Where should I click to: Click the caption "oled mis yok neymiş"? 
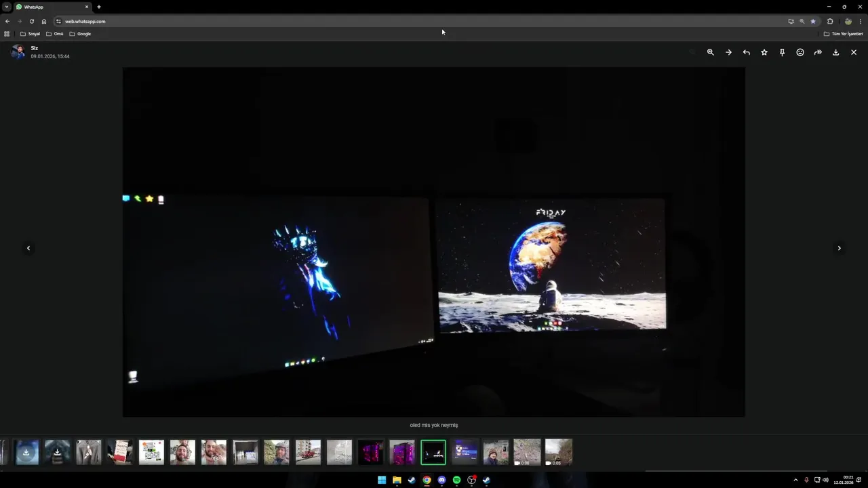tap(434, 425)
